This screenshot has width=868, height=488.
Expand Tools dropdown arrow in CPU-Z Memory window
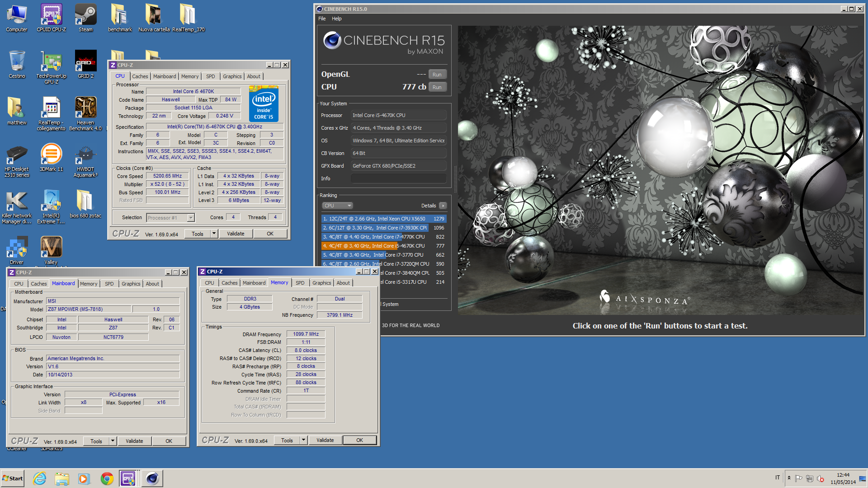(x=303, y=440)
